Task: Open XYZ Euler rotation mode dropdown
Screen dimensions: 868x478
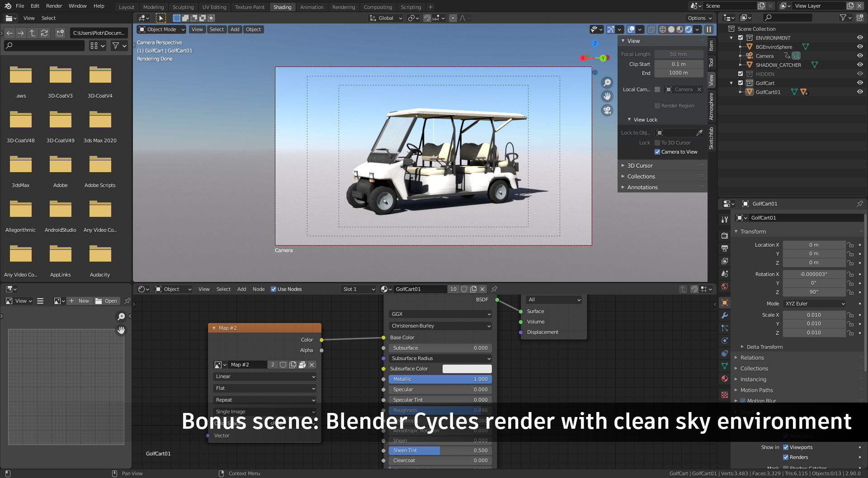Action: pyautogui.click(x=814, y=304)
